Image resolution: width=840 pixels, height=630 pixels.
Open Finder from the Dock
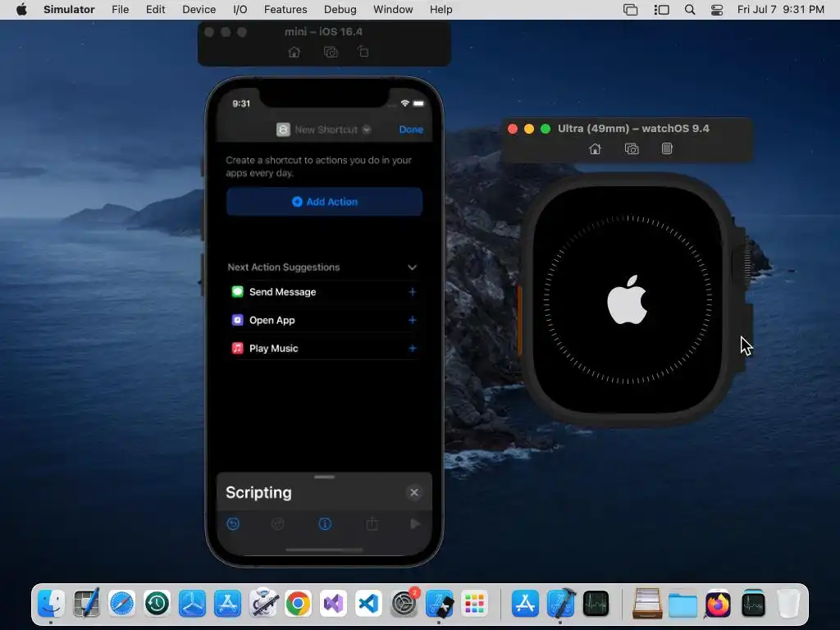(x=52, y=604)
